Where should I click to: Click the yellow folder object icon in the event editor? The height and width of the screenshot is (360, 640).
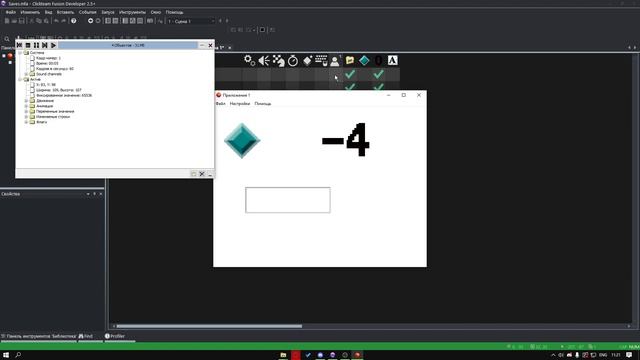[x=350, y=60]
